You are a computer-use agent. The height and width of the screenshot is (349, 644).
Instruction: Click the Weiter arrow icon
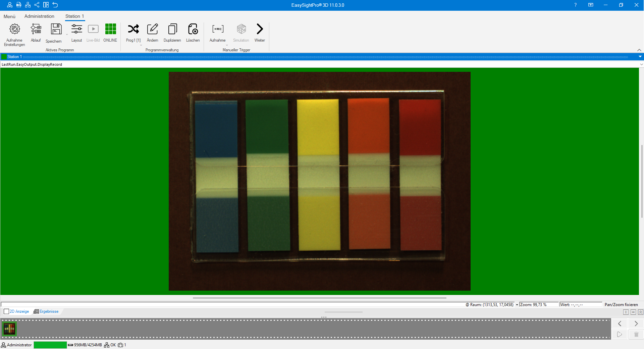pos(260,29)
